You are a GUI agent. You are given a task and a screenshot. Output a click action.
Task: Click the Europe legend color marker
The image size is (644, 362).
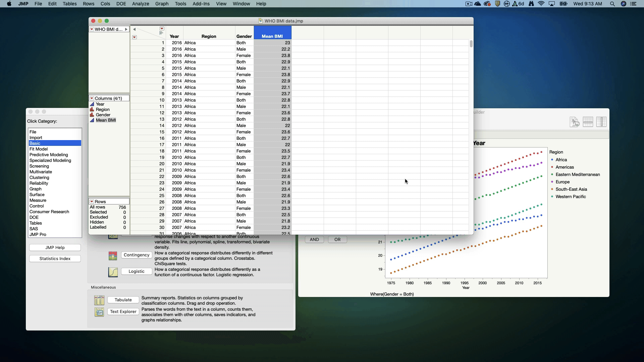coord(552,182)
